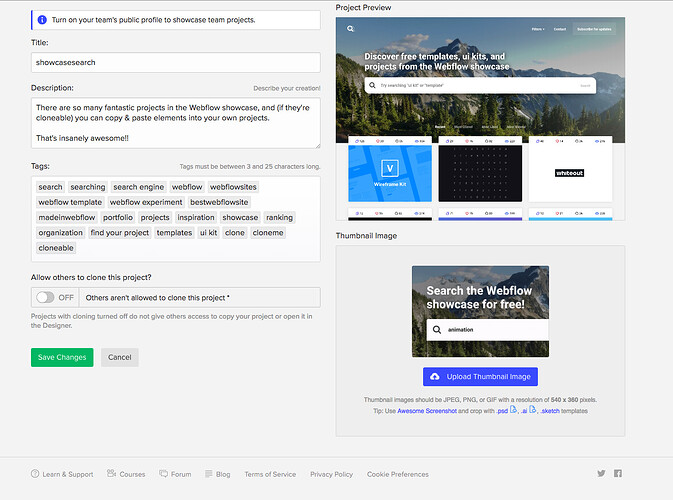This screenshot has height=500, width=673.
Task: Click the Save Changes button
Action: [62, 357]
